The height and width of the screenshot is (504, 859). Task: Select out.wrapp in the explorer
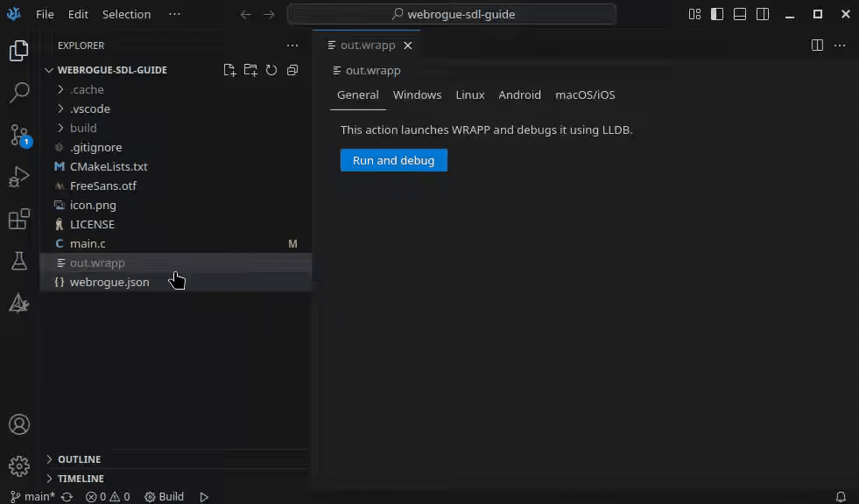click(x=176, y=262)
